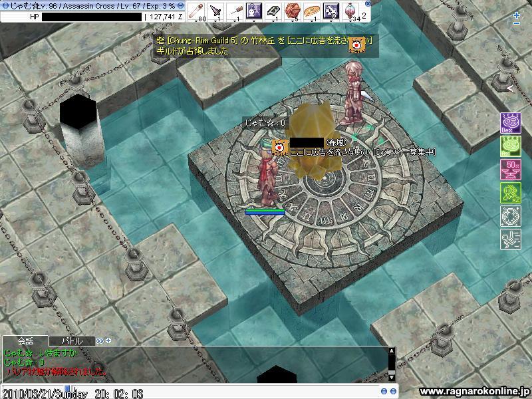Use the black headgear item in hotbar

tap(273, 11)
